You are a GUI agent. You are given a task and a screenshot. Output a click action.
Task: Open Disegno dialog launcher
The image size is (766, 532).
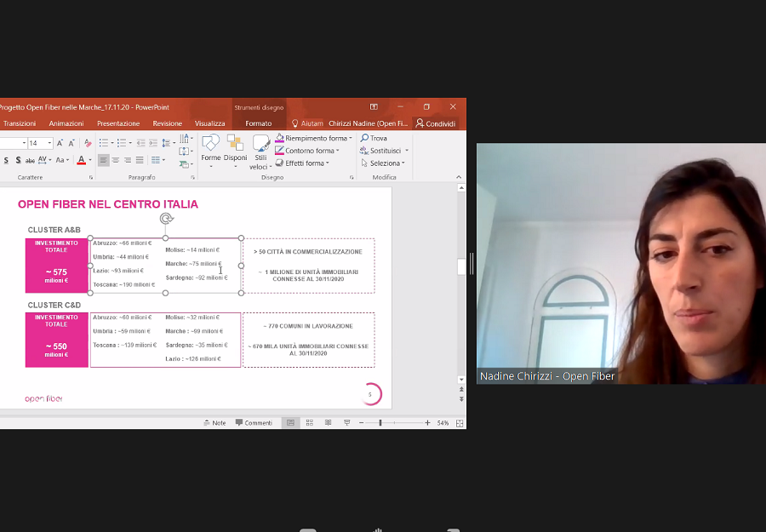tap(352, 178)
